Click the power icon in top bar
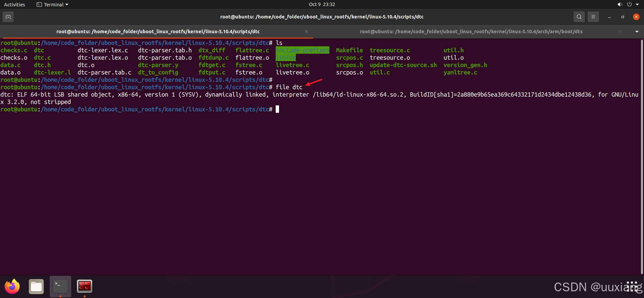This screenshot has width=644, height=298. [x=629, y=4]
